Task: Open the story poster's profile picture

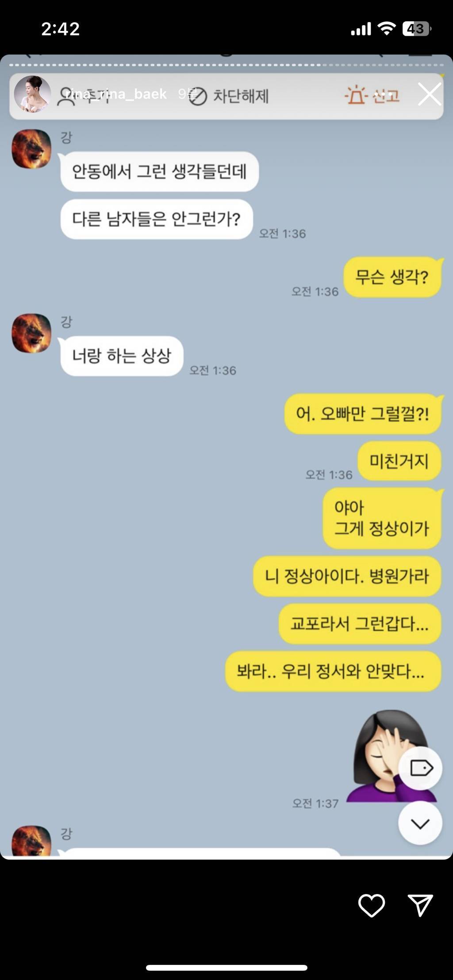Action: tap(32, 94)
